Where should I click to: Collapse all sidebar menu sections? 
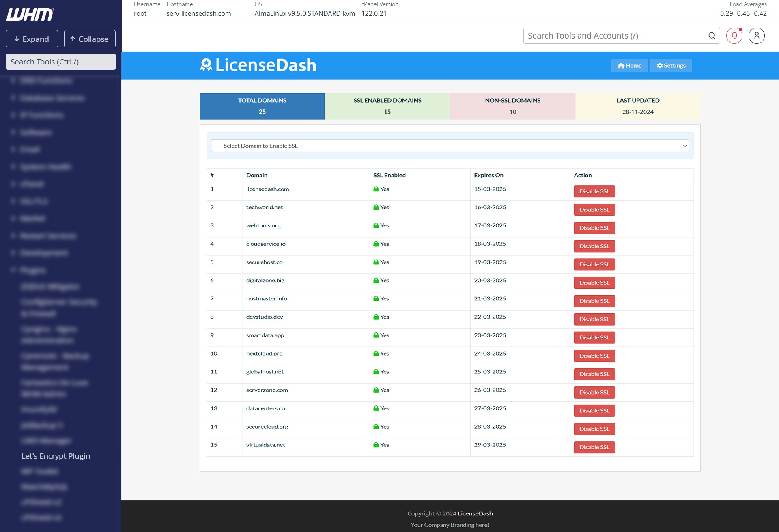click(x=90, y=39)
